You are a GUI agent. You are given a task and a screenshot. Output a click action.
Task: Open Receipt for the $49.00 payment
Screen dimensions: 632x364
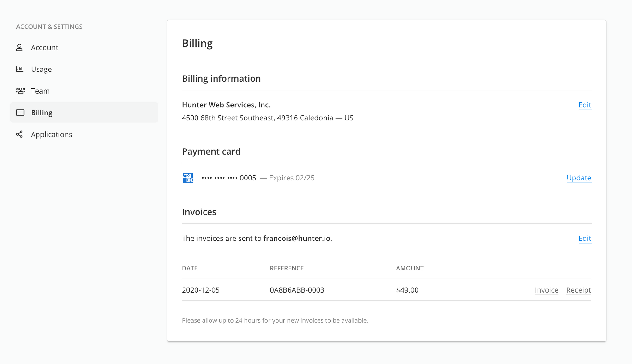[x=578, y=290]
